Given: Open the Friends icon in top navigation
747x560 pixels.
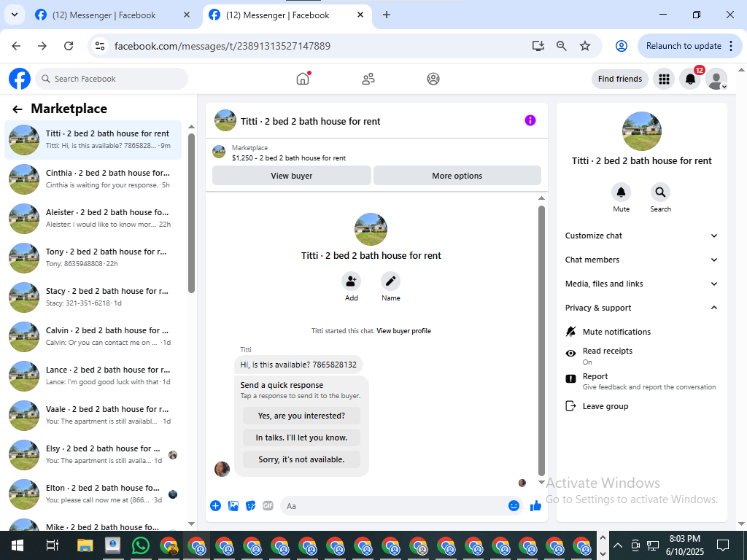Looking at the screenshot, I should (368, 79).
